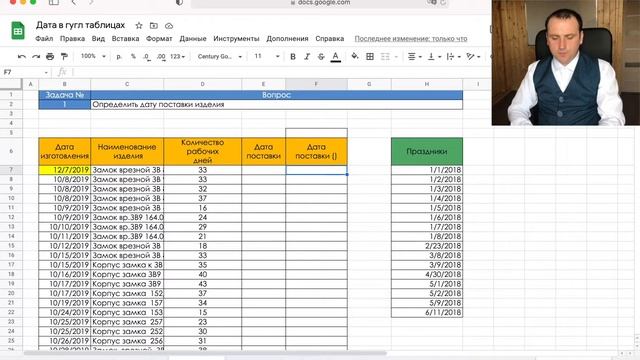Screen dimensions: 640x360
Task: Activate the paint format tool
Action: (64, 57)
